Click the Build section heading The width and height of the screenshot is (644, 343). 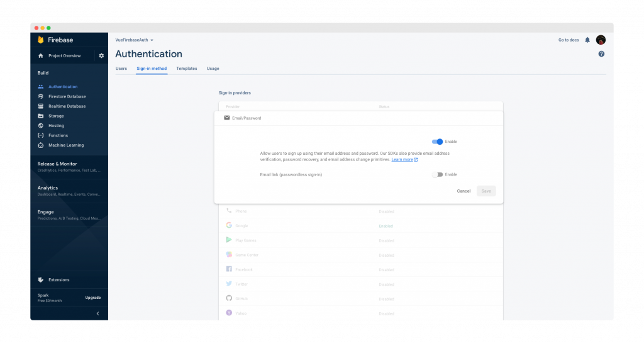coord(43,73)
